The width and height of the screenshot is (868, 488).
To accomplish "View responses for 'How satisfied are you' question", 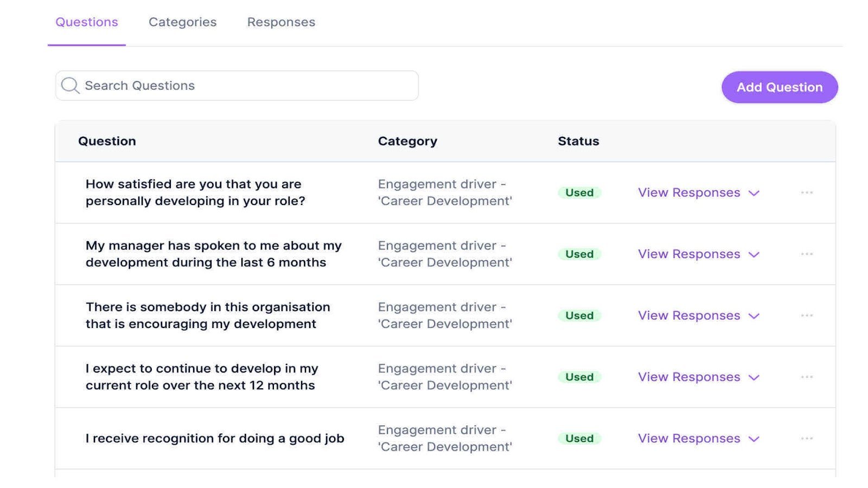I will coord(689,192).
